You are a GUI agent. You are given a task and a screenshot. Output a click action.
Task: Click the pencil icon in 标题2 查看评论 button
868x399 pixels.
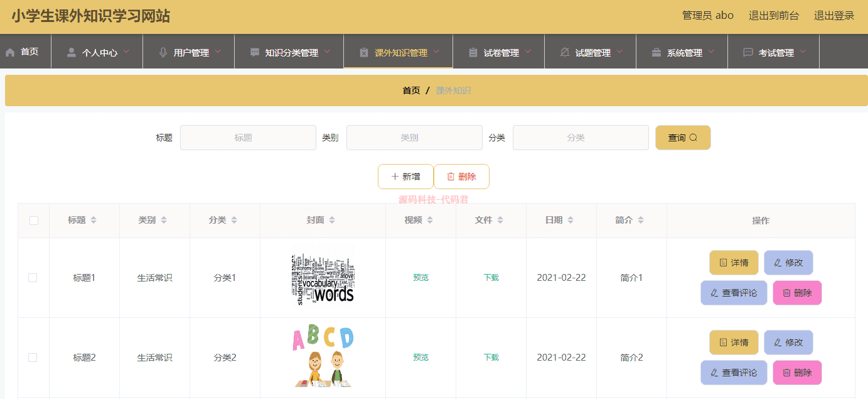(x=715, y=373)
